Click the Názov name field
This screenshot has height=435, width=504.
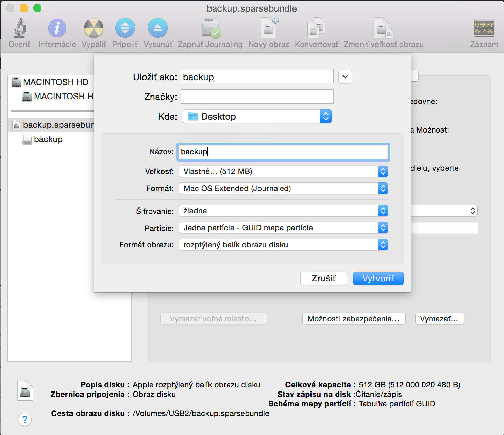pos(283,152)
